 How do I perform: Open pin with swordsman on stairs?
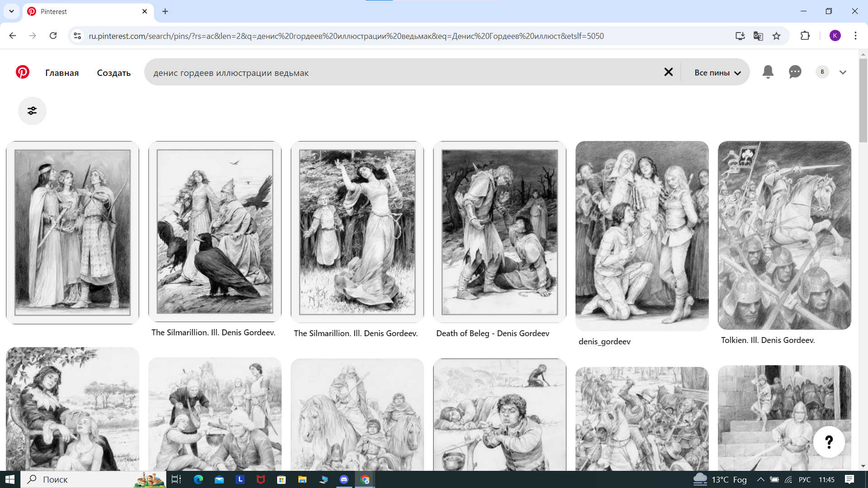tap(784, 418)
